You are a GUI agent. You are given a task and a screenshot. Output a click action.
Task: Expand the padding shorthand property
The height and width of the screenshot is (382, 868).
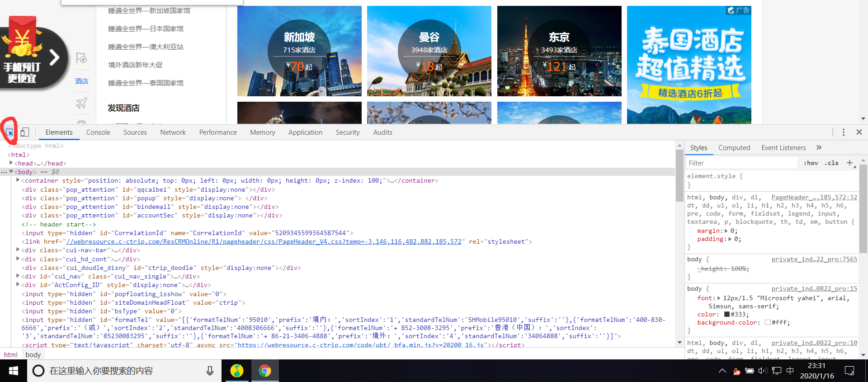730,239
